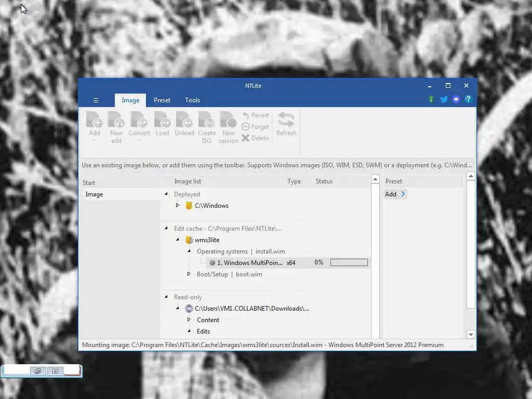The width and height of the screenshot is (532, 399).
Task: Expand the Content node
Action: (x=189, y=320)
